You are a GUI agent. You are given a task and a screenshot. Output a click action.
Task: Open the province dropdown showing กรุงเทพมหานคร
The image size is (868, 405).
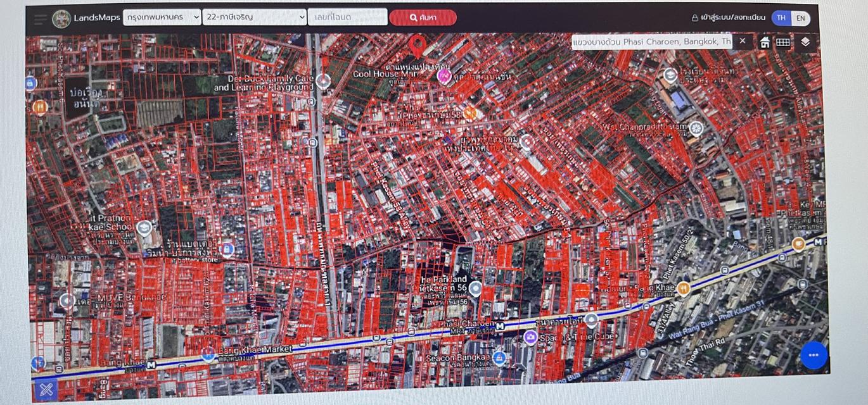(160, 17)
